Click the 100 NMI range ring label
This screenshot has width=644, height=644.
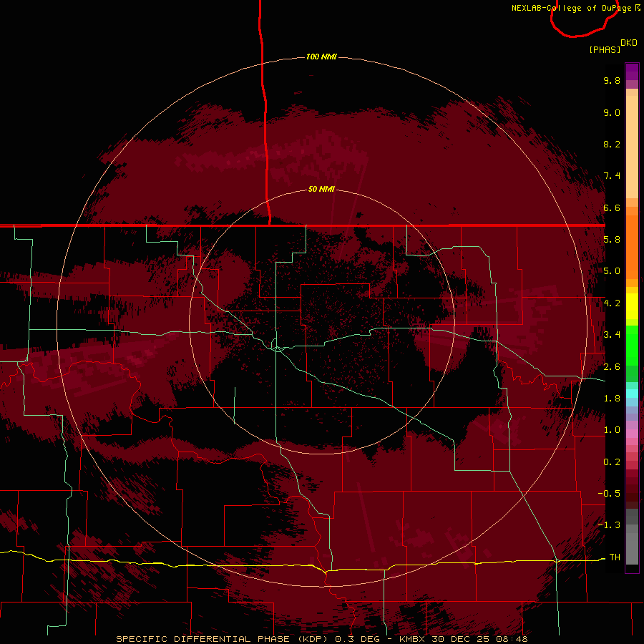click(321, 57)
